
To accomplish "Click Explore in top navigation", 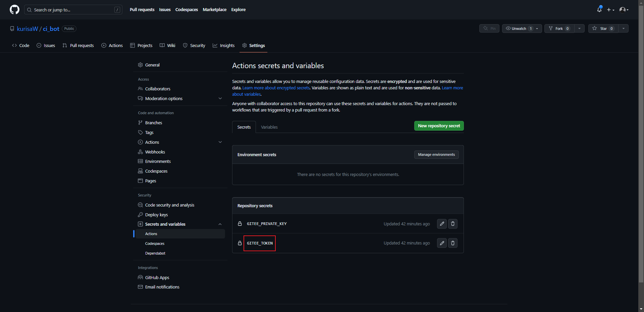I will tap(238, 10).
